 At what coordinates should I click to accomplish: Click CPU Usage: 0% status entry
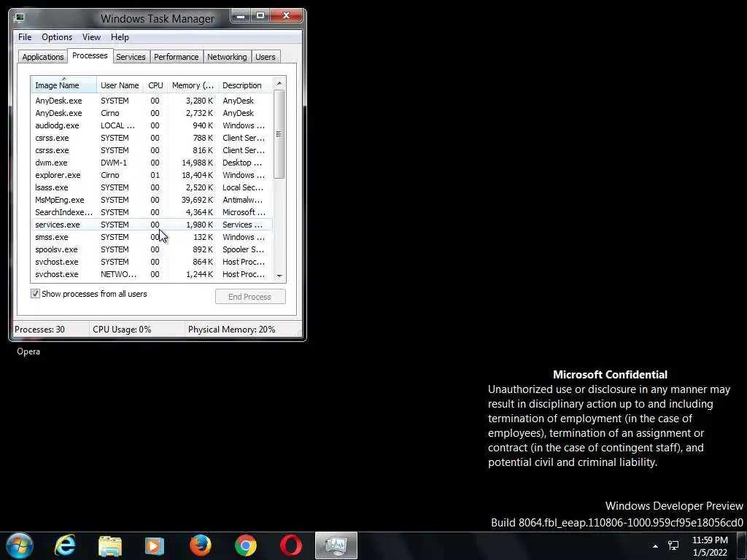[122, 329]
